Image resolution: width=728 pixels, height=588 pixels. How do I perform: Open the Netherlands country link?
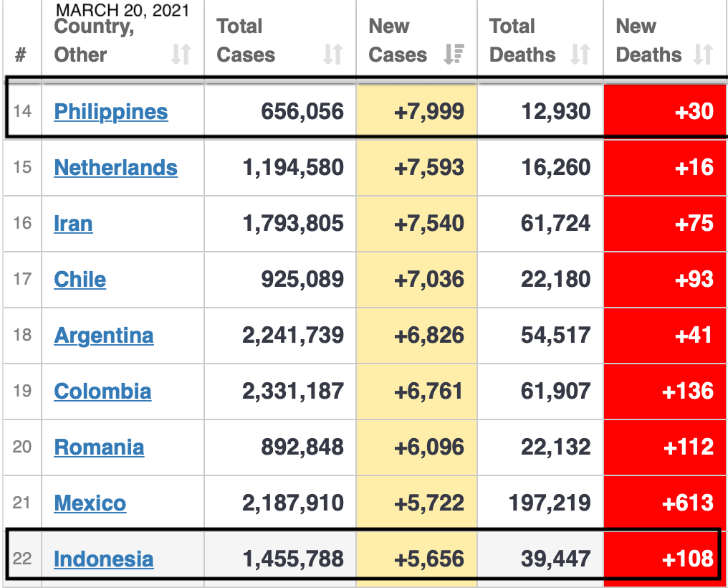[x=115, y=168]
